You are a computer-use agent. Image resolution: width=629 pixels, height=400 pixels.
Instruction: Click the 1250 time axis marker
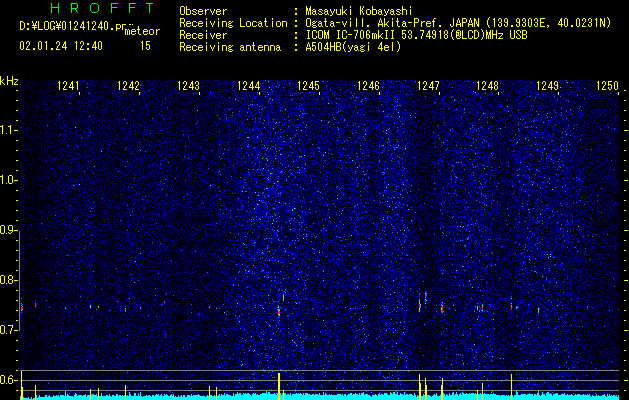pyautogui.click(x=607, y=85)
